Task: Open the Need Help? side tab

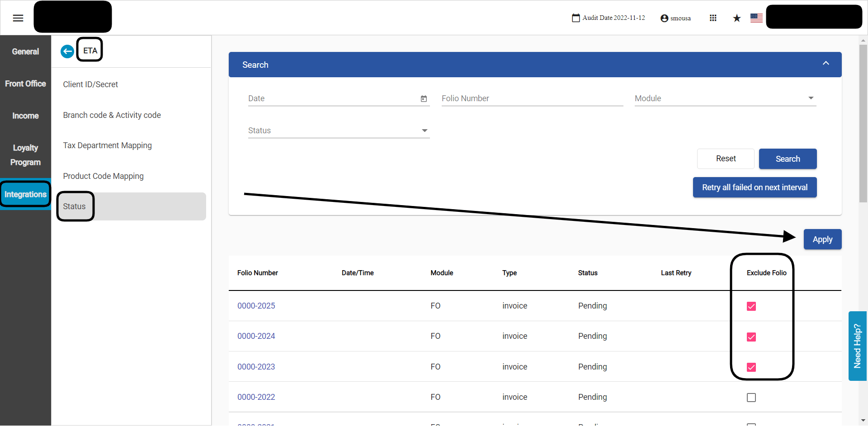Action: tap(858, 346)
